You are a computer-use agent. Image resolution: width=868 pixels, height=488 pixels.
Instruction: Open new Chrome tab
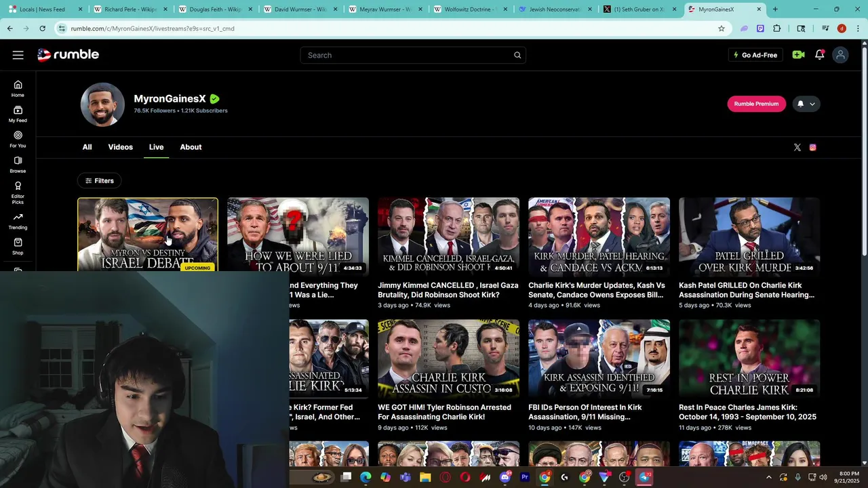coord(775,9)
